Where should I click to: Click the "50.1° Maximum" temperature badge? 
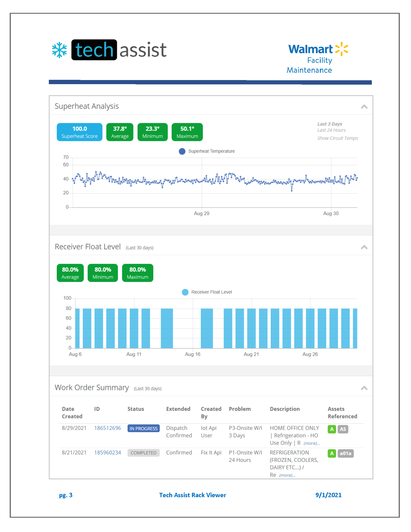tap(187, 132)
